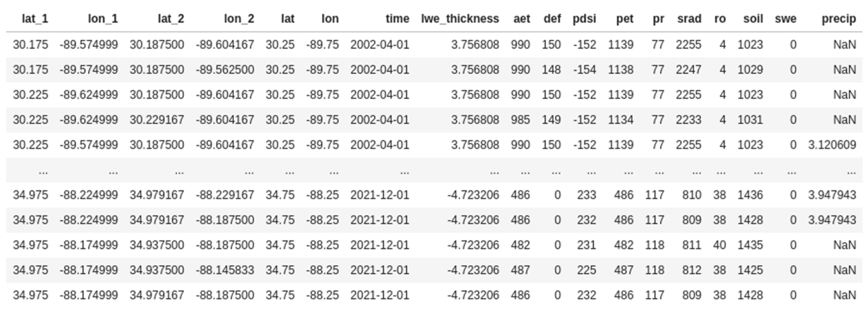The height and width of the screenshot is (313, 868).
Task: Click the soil column header
Action: (753, 19)
